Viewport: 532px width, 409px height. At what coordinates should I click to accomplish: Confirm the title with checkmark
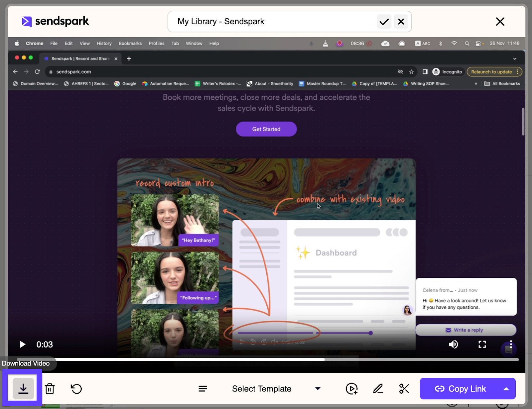[x=384, y=22]
